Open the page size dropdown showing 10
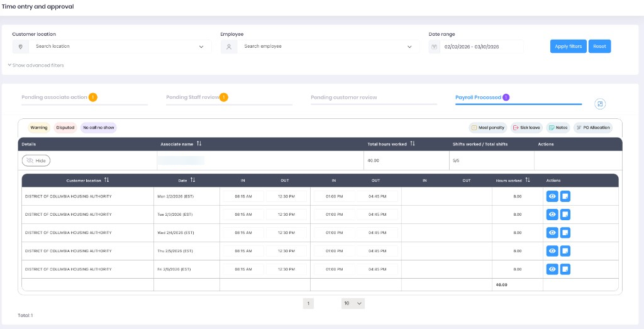The width and height of the screenshot is (644, 329). click(353, 304)
